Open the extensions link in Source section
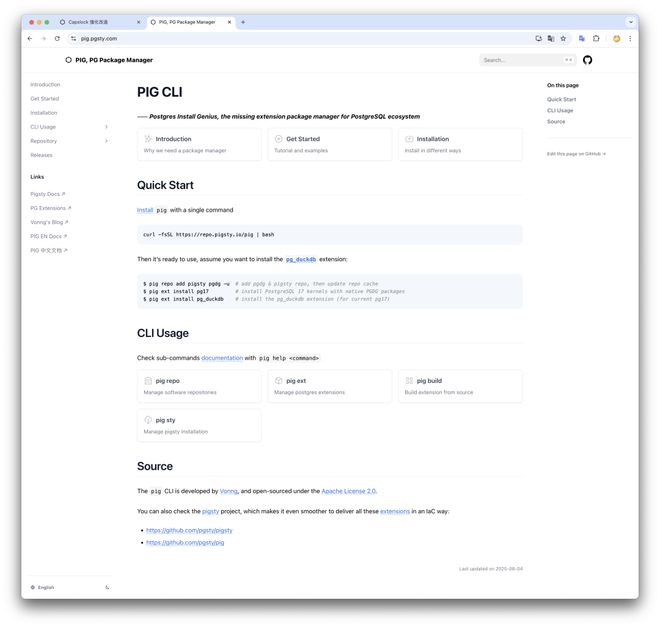This screenshot has height=627, width=660. pos(395,511)
